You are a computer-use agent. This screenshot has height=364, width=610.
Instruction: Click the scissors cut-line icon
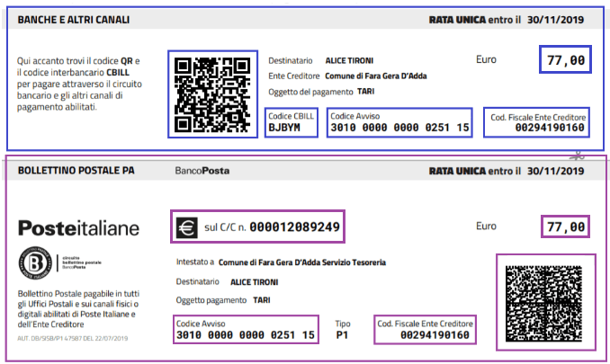pyautogui.click(x=577, y=156)
